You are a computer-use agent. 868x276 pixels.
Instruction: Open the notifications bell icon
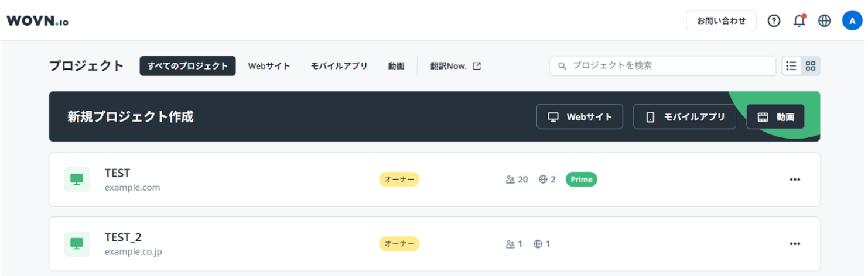pyautogui.click(x=799, y=21)
